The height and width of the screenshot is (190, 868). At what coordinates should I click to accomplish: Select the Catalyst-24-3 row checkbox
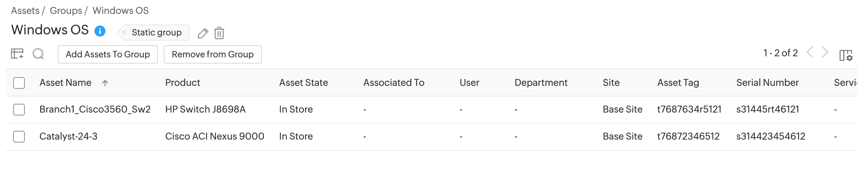19,137
